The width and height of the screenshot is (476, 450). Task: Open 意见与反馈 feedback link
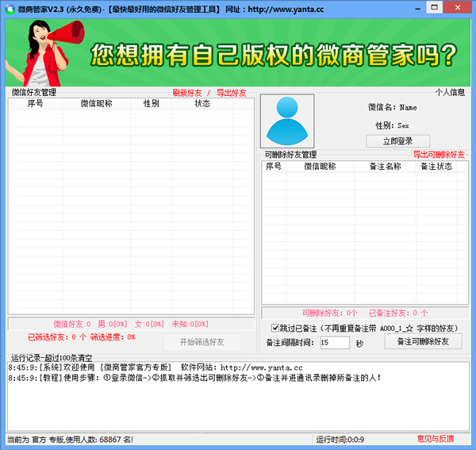click(436, 439)
